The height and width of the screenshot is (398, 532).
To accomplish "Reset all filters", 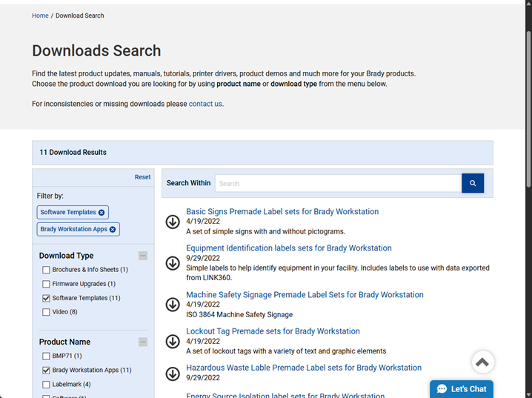I will pyautogui.click(x=142, y=177).
